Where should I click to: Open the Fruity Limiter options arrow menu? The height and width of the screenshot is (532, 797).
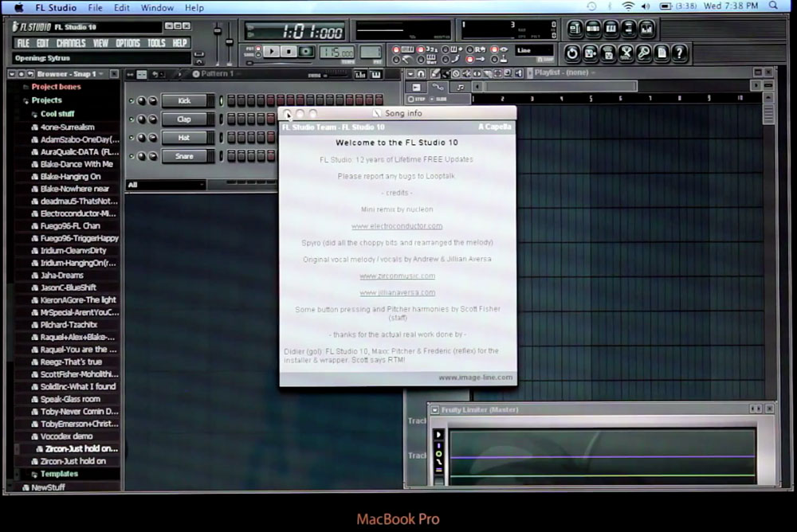(435, 409)
